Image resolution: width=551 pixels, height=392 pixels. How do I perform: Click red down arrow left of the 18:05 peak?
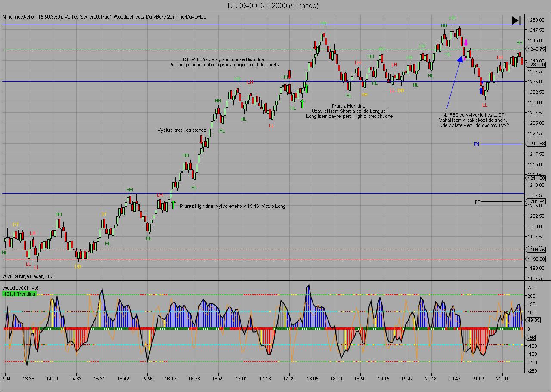pyautogui.click(x=315, y=46)
